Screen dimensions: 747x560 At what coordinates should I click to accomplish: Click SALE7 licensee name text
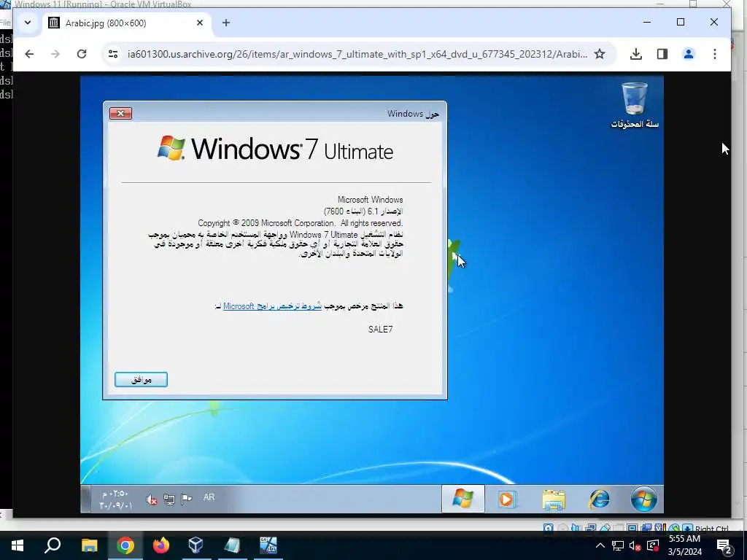coord(380,329)
